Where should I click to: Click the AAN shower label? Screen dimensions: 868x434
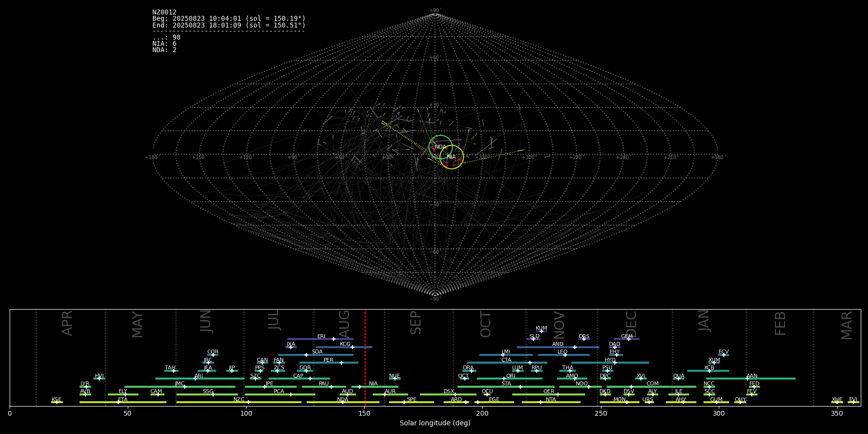(752, 376)
